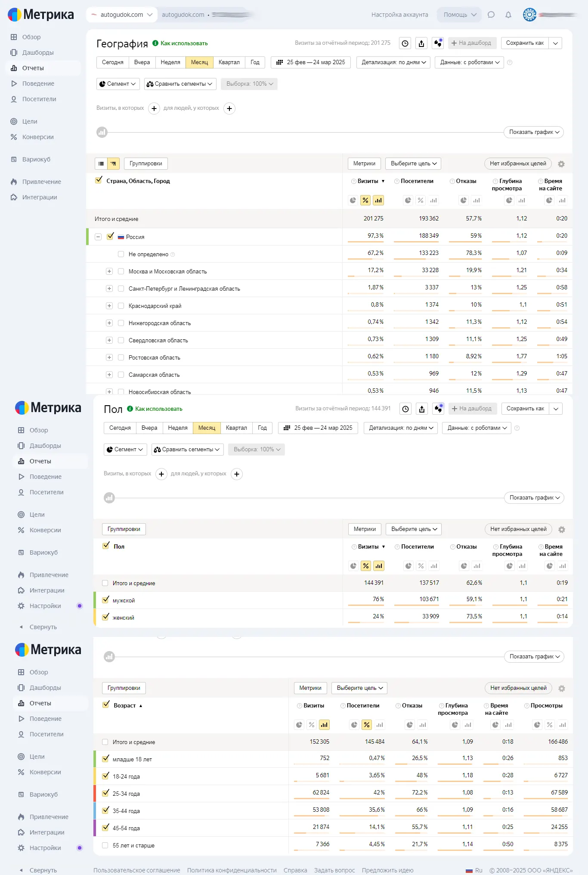Open the Настройка аккаунта link
Screen dimensions: 588x875
click(399, 15)
